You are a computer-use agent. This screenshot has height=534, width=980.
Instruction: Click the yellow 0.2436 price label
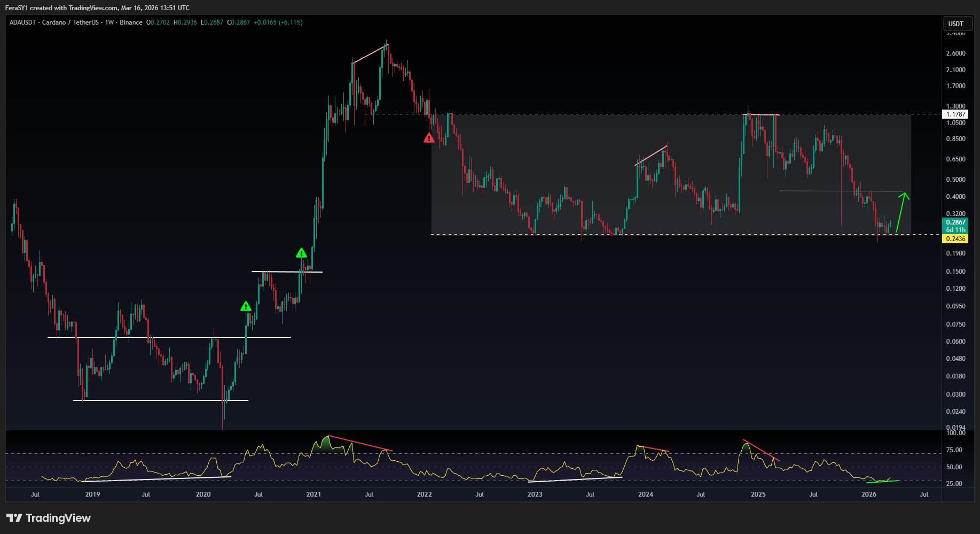point(956,239)
